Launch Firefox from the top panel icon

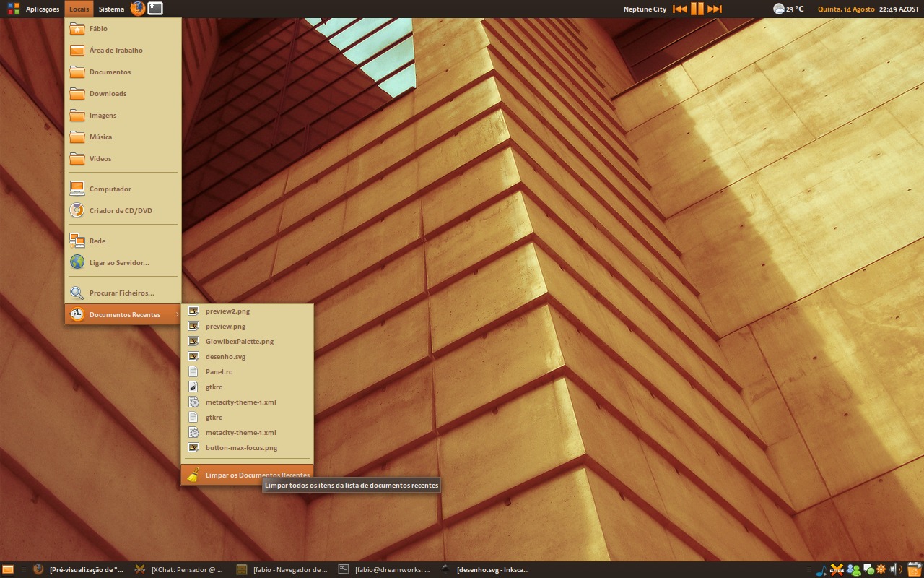pos(138,9)
